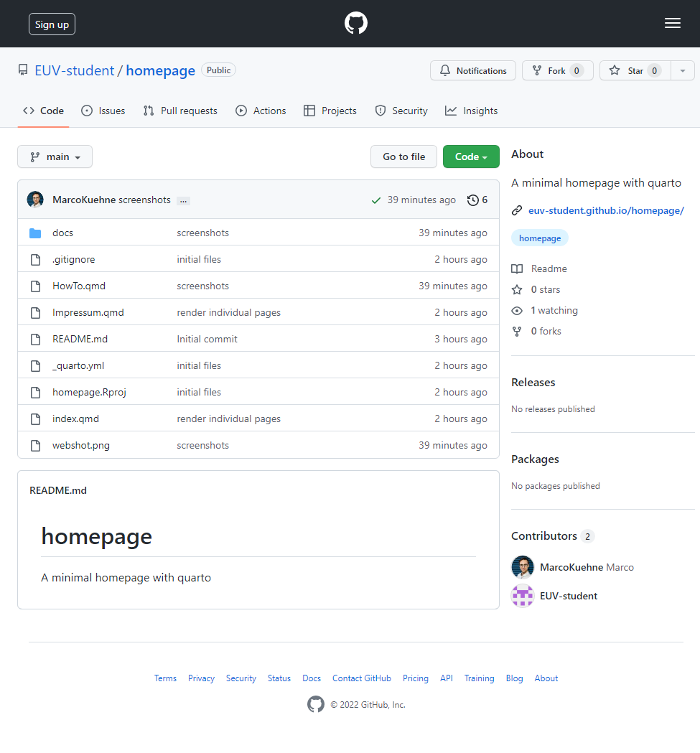Expand the commit message ellipsis
The width and height of the screenshot is (700, 753).
183,201
